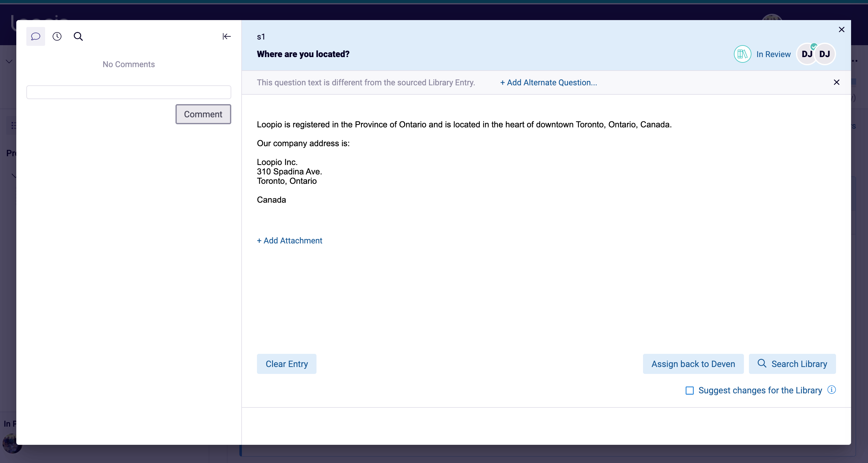Viewport: 868px width, 463px height.
Task: Click Assign back to Deven button
Action: point(693,364)
